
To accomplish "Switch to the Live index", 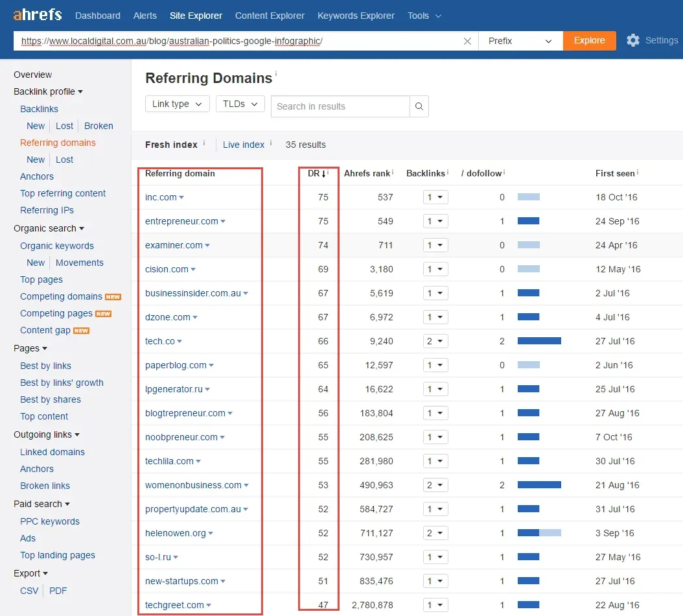I will (x=244, y=145).
